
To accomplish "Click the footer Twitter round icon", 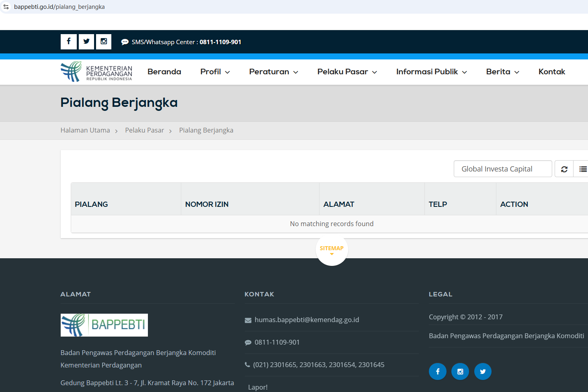I will click(x=483, y=372).
